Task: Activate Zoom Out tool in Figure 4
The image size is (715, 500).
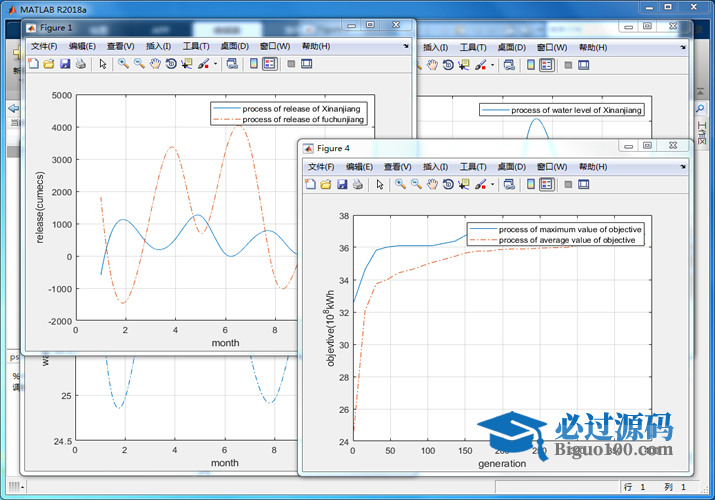Action: point(416,184)
